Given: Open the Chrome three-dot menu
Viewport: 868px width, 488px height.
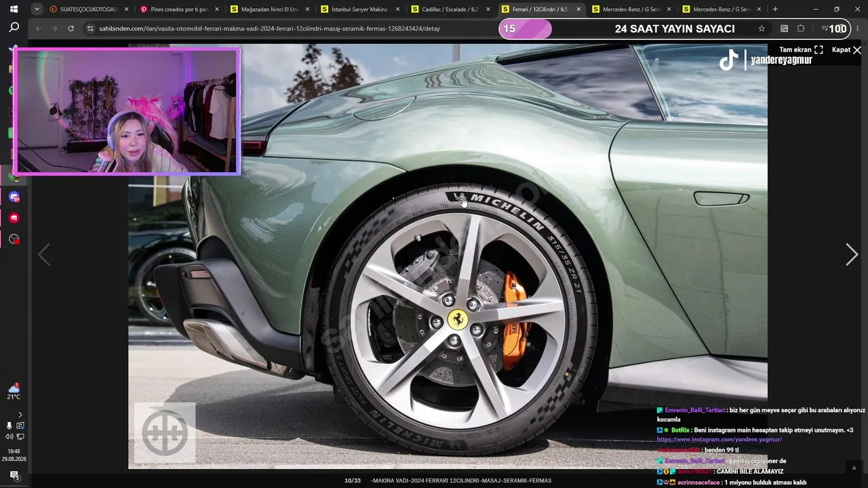Looking at the screenshot, I should (856, 28).
